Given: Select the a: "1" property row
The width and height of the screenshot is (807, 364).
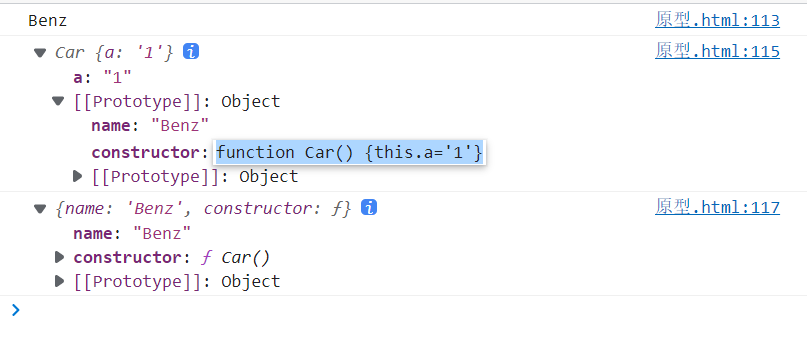Looking at the screenshot, I should pos(102,78).
